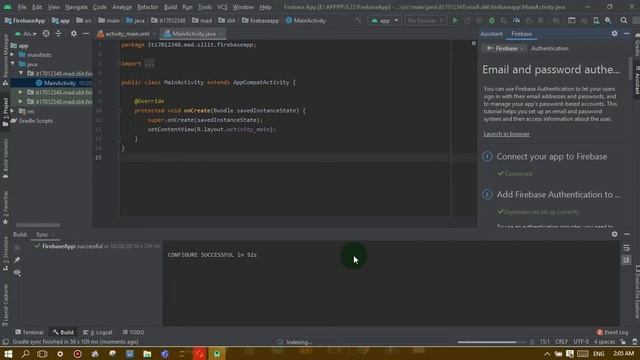Show hidden system tray icons arrow
This screenshot has width=640, height=360.
click(547, 353)
